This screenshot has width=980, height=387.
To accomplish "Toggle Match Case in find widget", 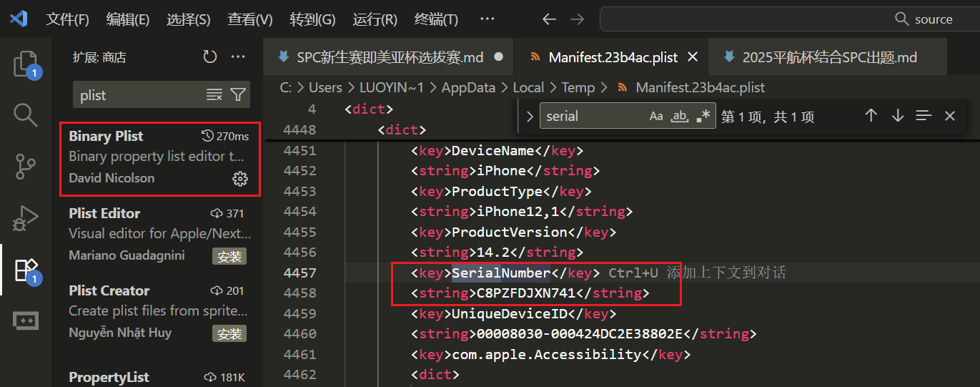I will click(x=655, y=116).
